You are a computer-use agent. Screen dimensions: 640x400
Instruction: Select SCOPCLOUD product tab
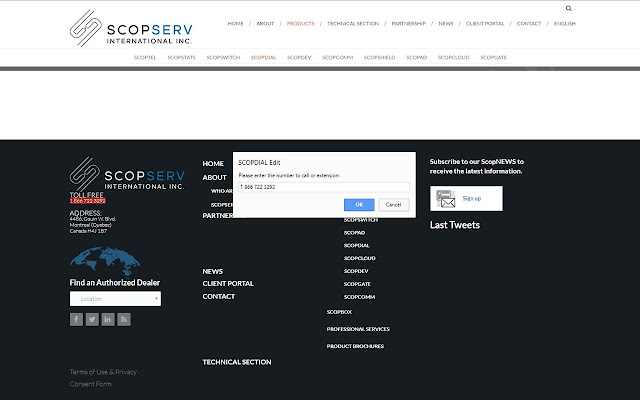(x=453, y=58)
